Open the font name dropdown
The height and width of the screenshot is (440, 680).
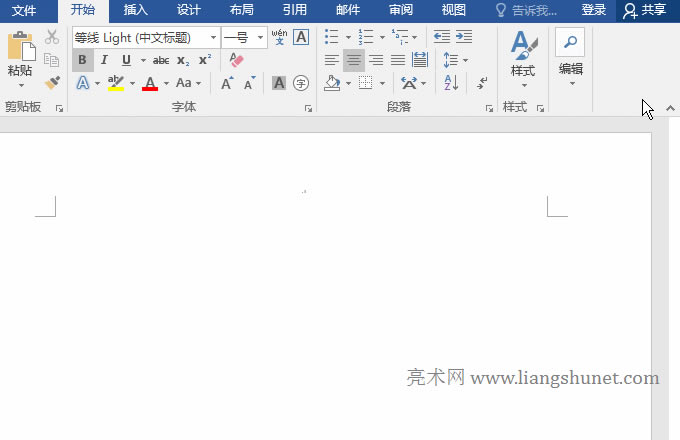tap(213, 37)
